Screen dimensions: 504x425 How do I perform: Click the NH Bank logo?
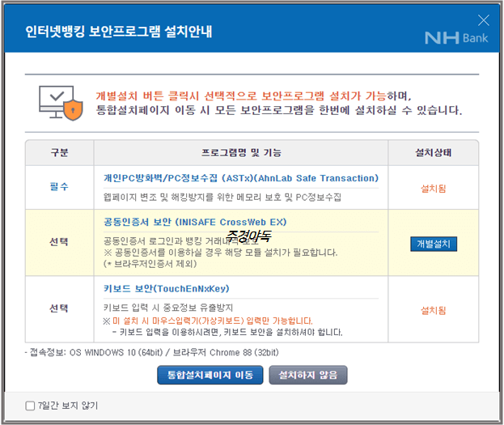pyautogui.click(x=456, y=38)
